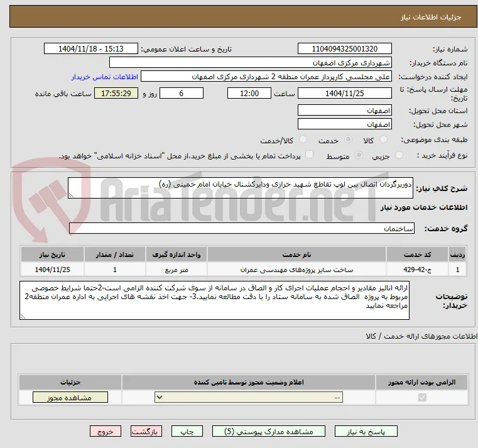Click the الزامی بودن ارائه مجوز column header
This screenshot has height=448, width=478.
(x=421, y=382)
